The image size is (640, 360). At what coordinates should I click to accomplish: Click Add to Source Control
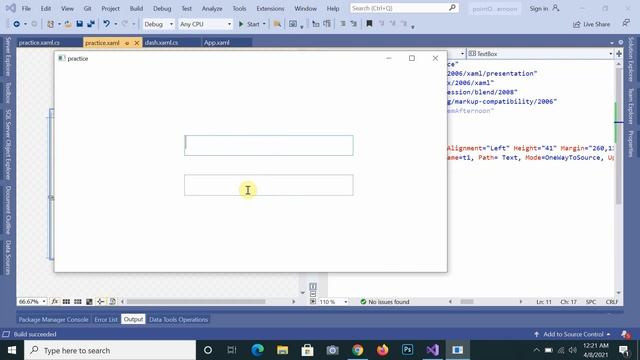click(572, 334)
